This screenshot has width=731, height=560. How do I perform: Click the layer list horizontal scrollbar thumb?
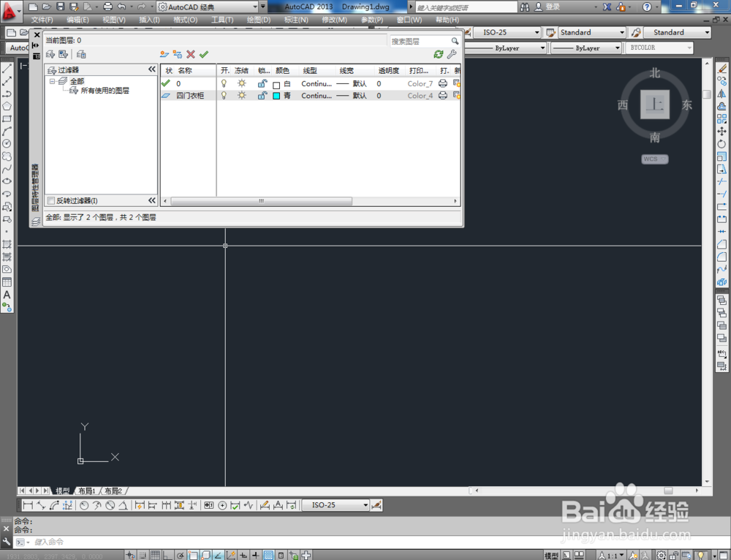click(x=261, y=201)
